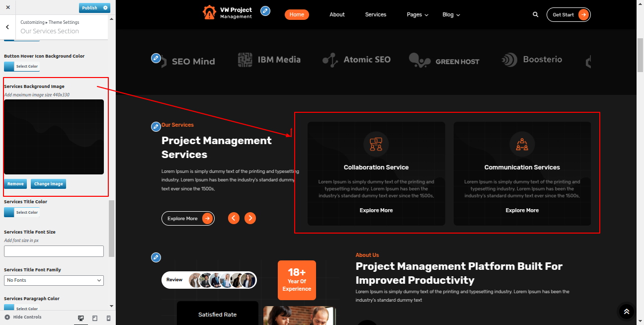Click the pencil edit icon beside the site logo
Viewport: 644px width, 325px height.
tap(265, 11)
